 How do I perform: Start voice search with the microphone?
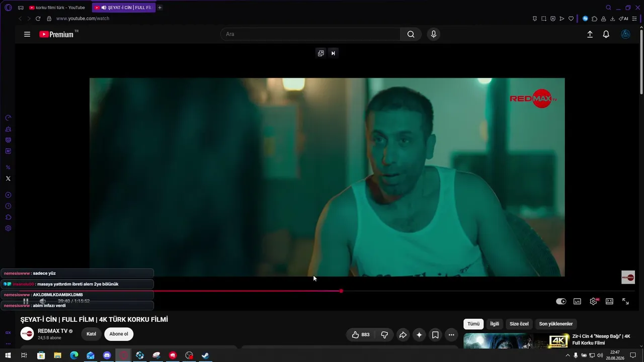click(434, 34)
